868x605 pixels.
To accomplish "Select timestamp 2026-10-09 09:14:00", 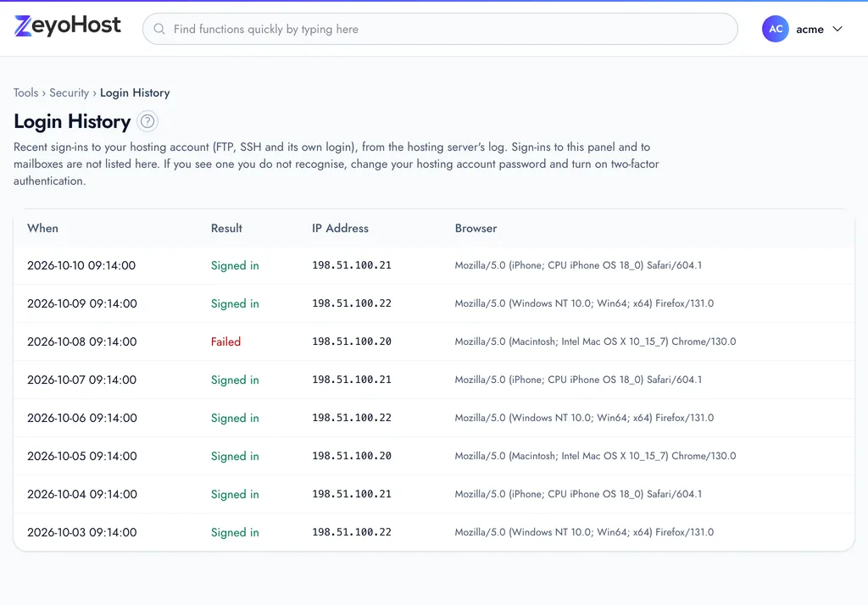I will 82,303.
